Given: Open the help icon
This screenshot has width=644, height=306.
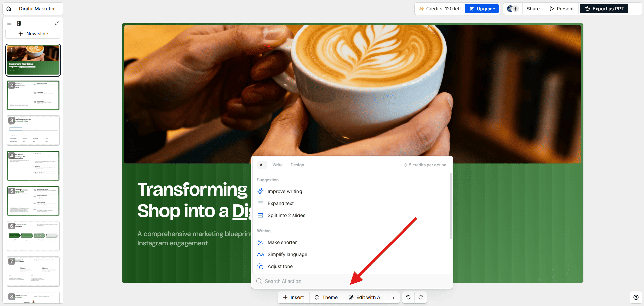Looking at the screenshot, I should [x=636, y=297].
